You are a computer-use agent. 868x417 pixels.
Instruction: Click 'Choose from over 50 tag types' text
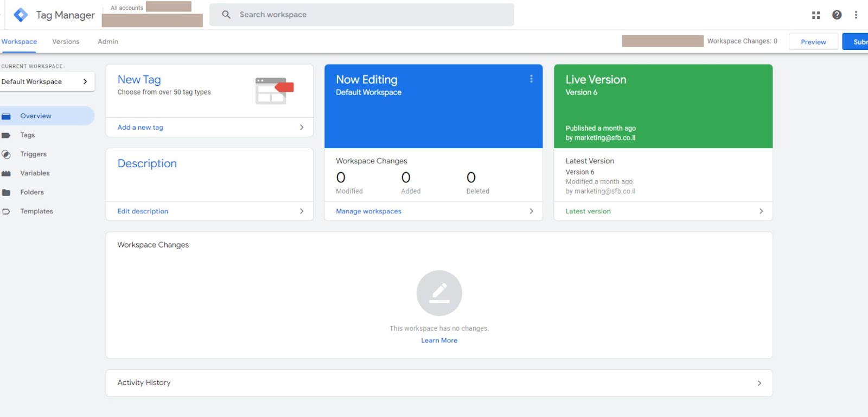(164, 92)
